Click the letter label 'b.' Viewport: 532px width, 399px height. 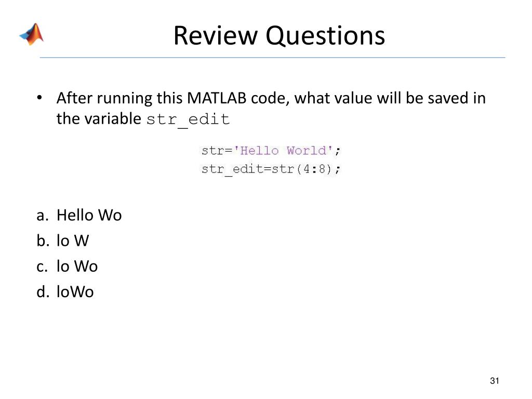coord(43,241)
